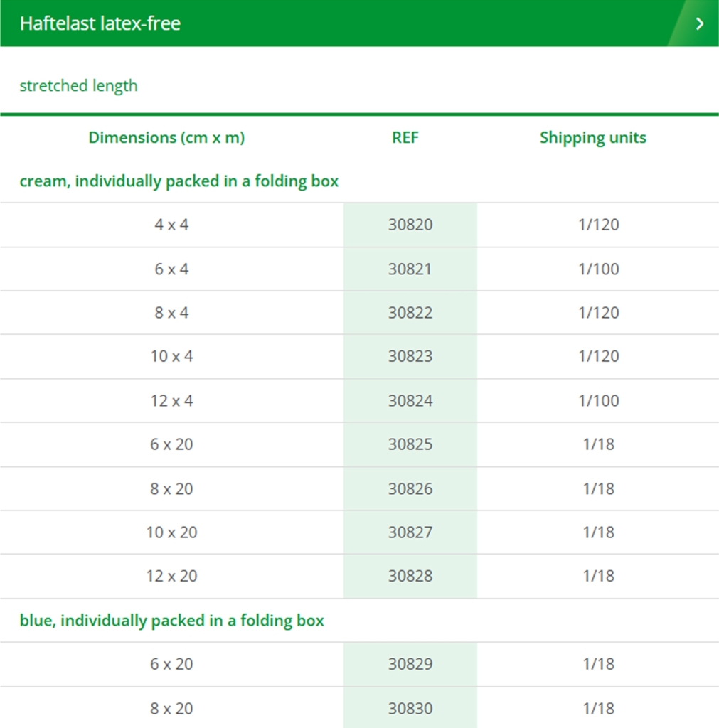Click REF number 30828
719x728 pixels.
410,576
